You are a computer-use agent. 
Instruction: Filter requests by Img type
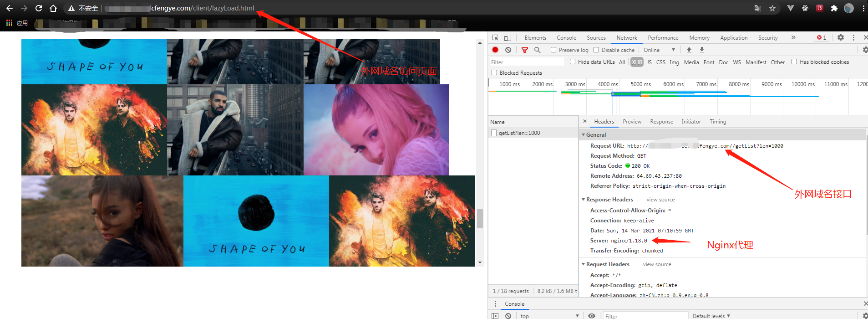point(674,62)
